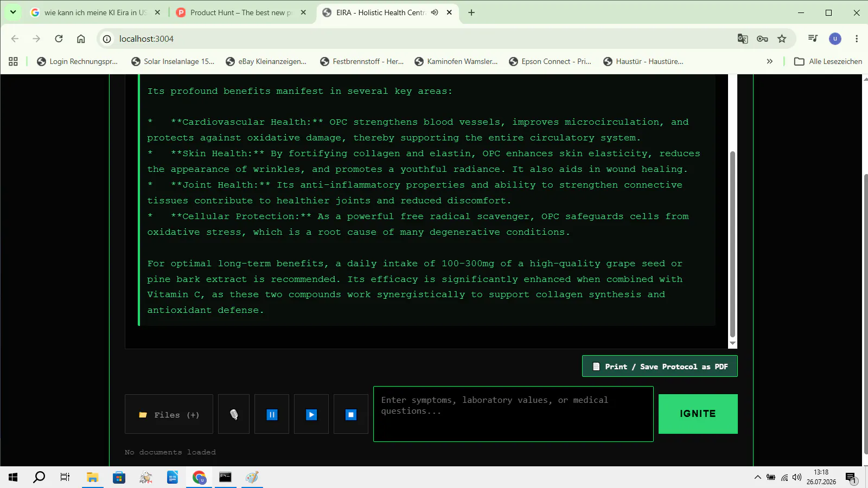Open the Chrome three-dot menu

pyautogui.click(x=857, y=38)
